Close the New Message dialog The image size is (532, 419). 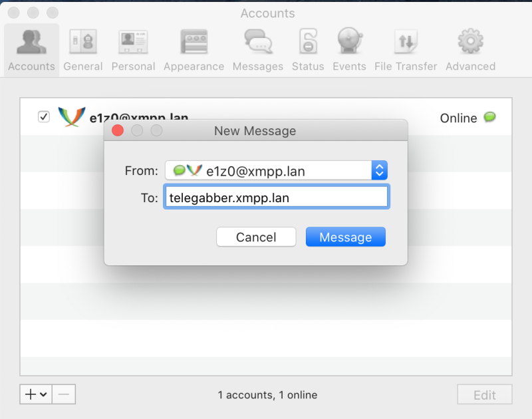click(118, 130)
